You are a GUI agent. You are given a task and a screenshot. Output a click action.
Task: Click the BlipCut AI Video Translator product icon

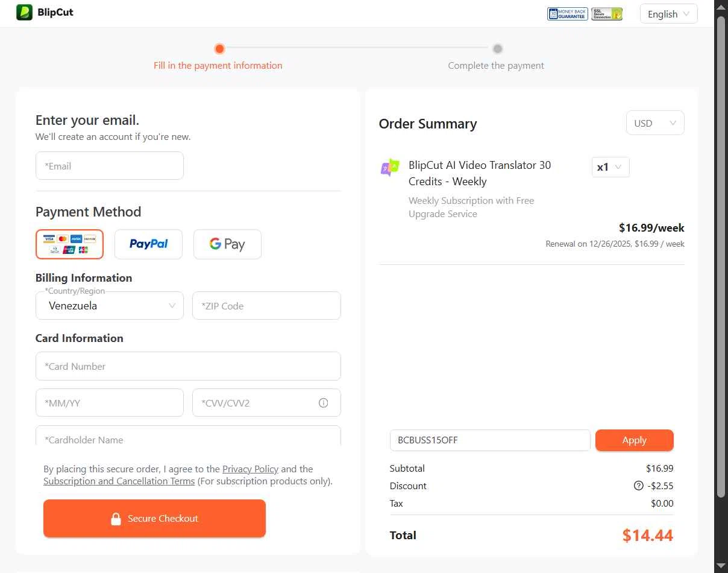click(x=390, y=167)
